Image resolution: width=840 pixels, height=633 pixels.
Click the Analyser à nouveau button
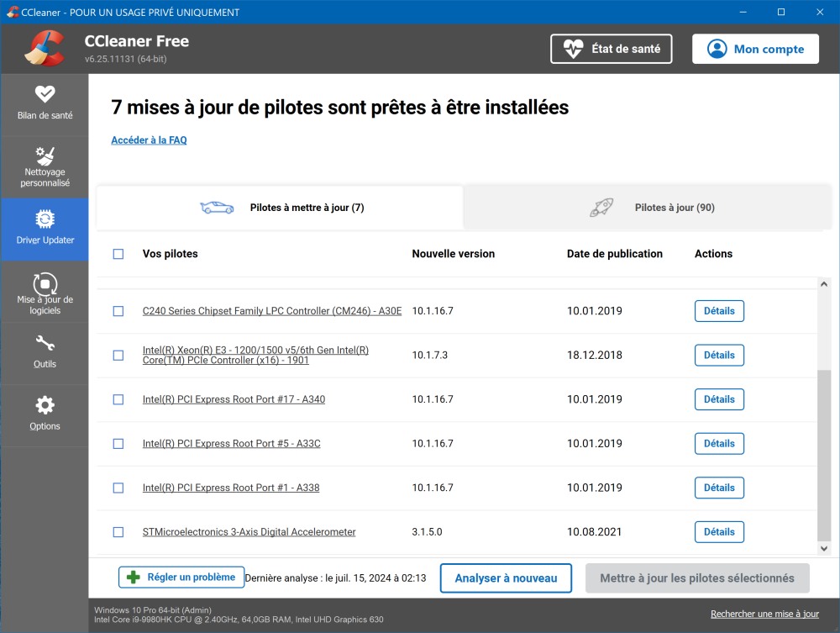[506, 578]
